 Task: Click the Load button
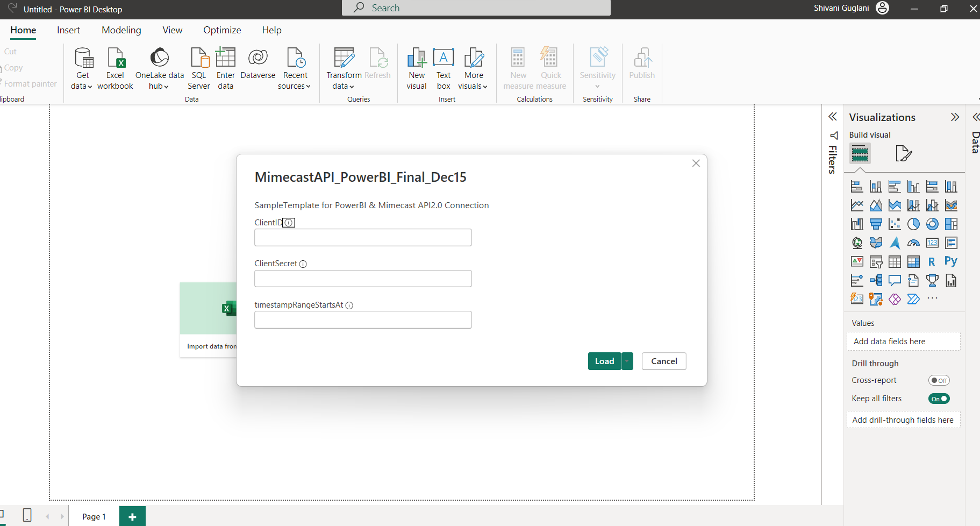pyautogui.click(x=604, y=361)
